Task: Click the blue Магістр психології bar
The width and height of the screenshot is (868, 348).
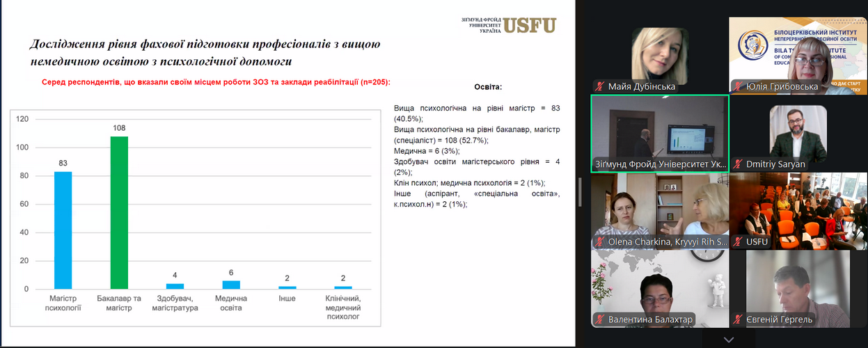Action: pyautogui.click(x=63, y=230)
